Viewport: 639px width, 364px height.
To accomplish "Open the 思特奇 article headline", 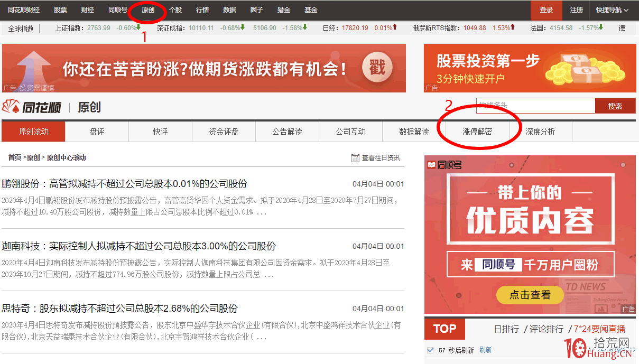I will click(120, 309).
